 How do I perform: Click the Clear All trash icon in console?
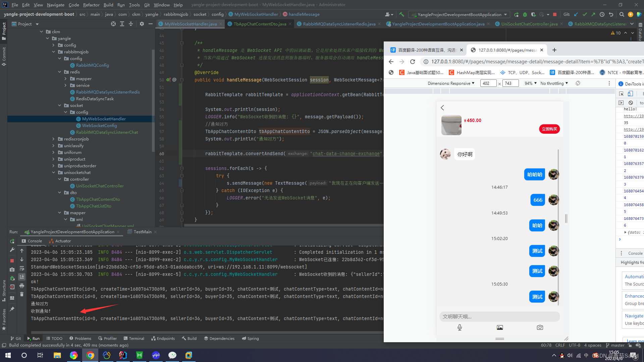[22, 294]
